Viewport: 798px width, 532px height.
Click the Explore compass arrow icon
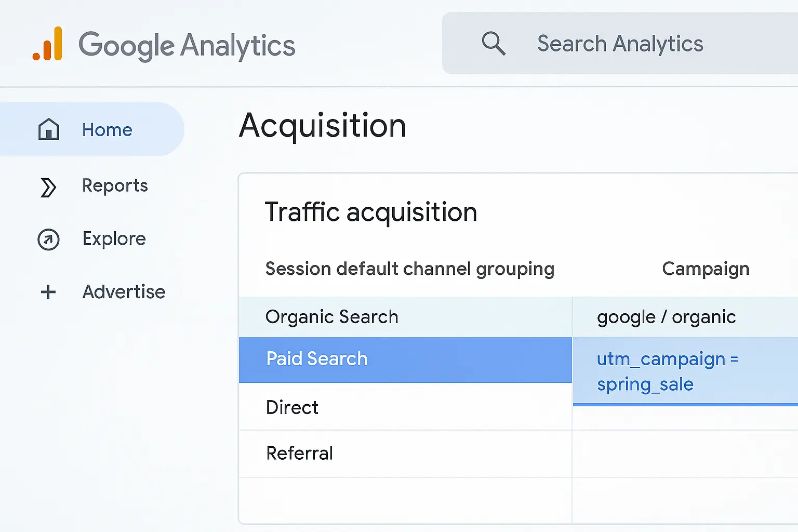tap(48, 240)
